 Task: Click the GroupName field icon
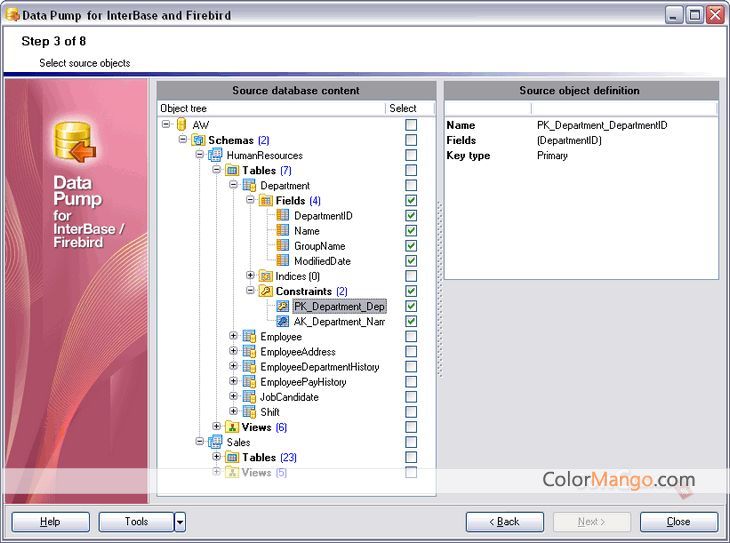click(x=283, y=245)
